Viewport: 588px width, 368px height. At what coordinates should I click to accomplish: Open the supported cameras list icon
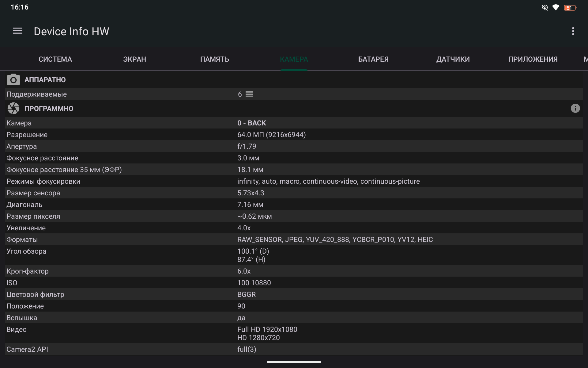(x=249, y=94)
